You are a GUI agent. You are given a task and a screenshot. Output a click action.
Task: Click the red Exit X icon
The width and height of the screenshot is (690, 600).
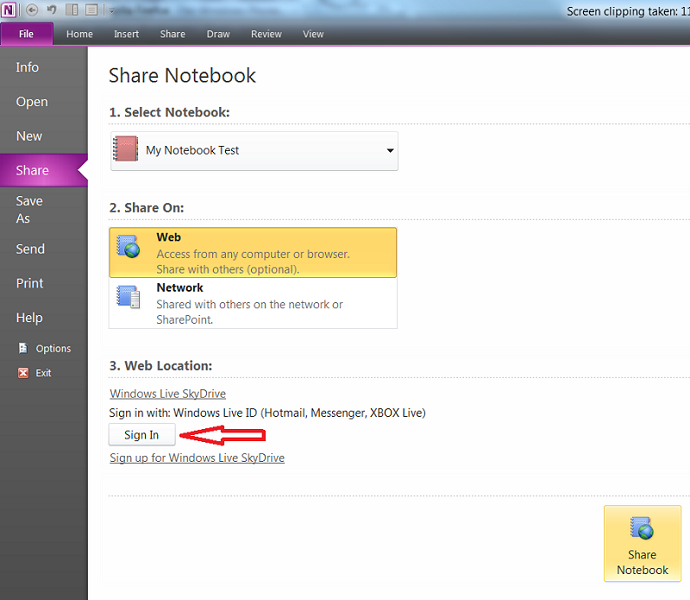(x=23, y=373)
